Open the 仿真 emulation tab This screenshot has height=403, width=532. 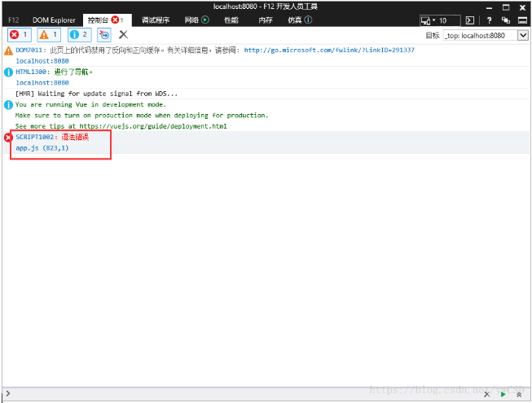[x=300, y=20]
